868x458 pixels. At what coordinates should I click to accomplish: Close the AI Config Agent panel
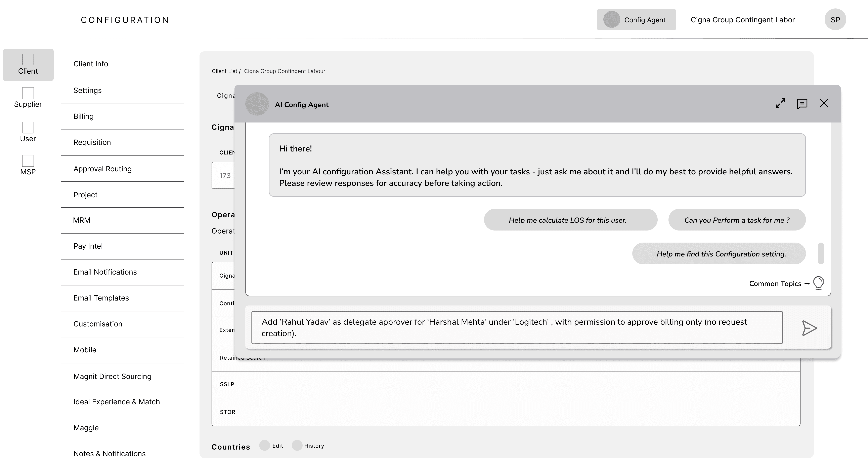pyautogui.click(x=824, y=103)
